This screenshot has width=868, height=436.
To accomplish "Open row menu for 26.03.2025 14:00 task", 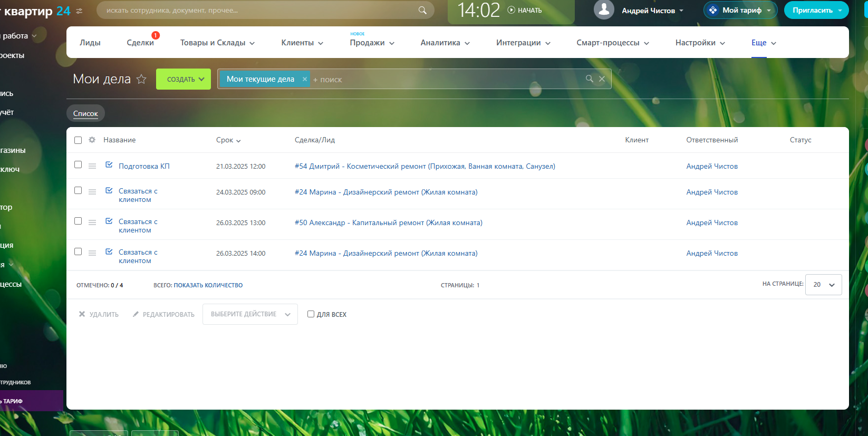I will click(x=92, y=253).
